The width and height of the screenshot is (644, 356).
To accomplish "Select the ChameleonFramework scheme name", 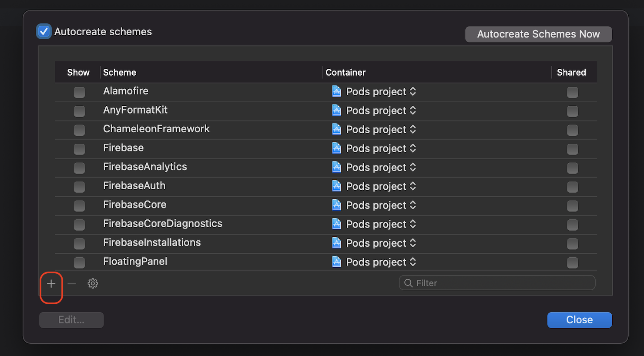I will 156,129.
